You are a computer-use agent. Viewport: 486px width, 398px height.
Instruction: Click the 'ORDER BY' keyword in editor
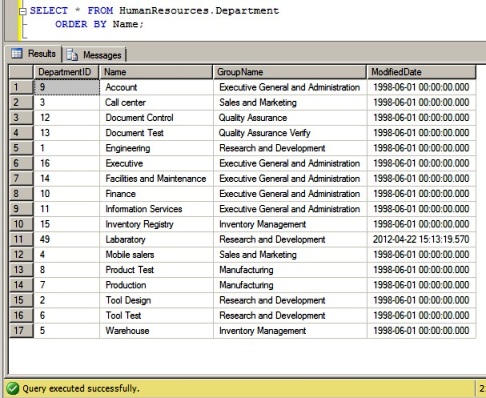81,24
